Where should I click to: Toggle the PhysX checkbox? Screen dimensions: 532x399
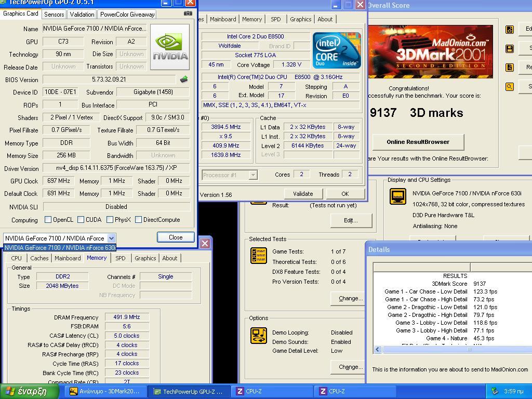tap(110, 220)
